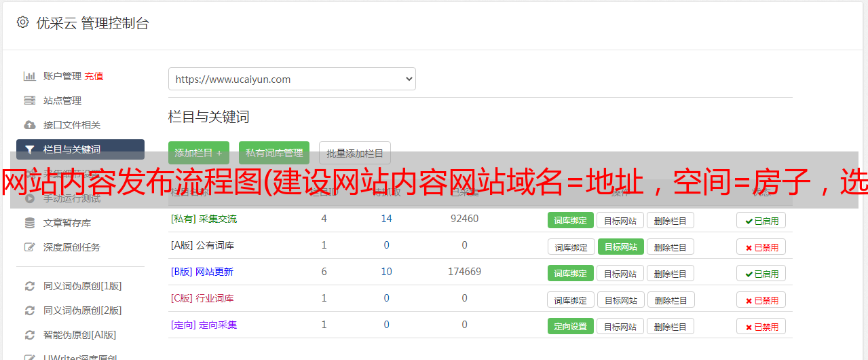Screen dimensions: 868x360
Task: Click the edit icon for 深度原创任务
Action: coord(29,247)
